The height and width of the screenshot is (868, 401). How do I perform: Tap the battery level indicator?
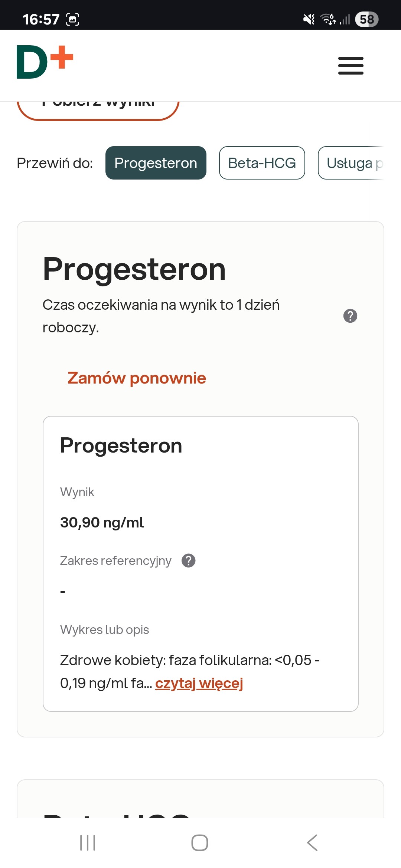point(366,19)
